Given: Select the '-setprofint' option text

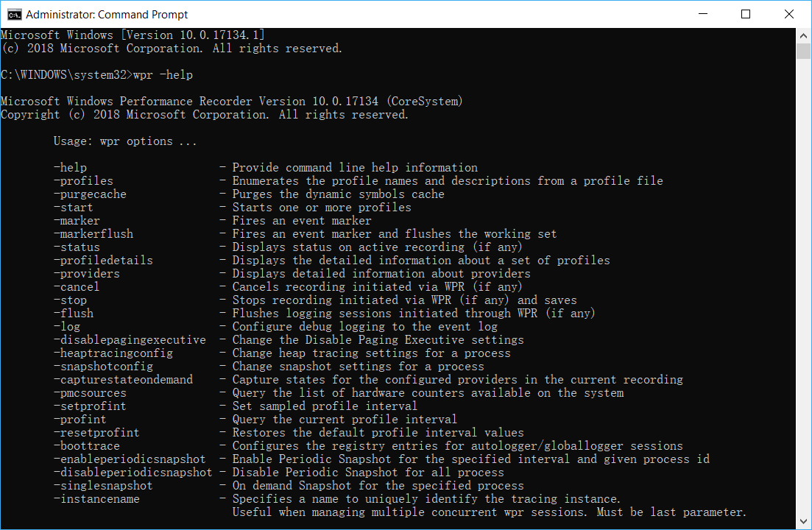Looking at the screenshot, I should (90, 406).
